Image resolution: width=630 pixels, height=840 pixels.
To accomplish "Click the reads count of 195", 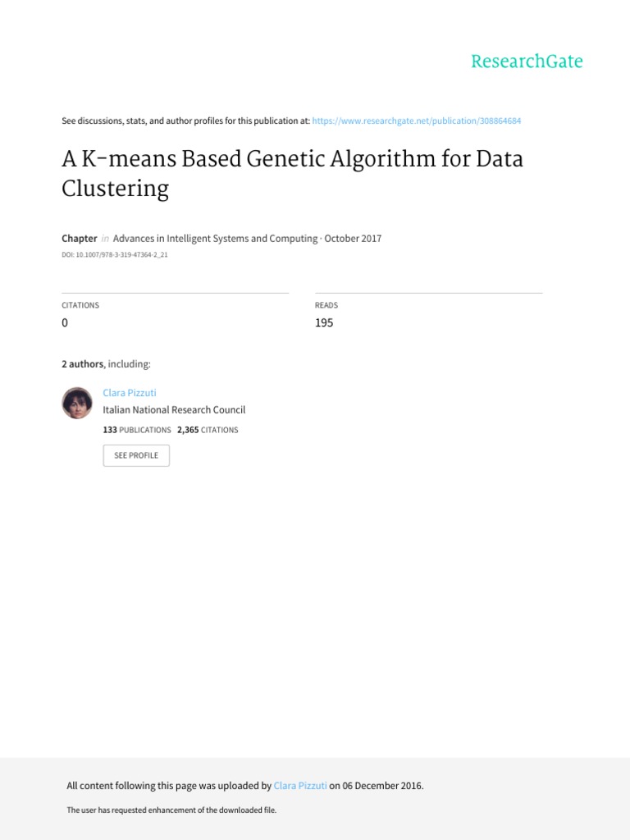I will coord(324,323).
